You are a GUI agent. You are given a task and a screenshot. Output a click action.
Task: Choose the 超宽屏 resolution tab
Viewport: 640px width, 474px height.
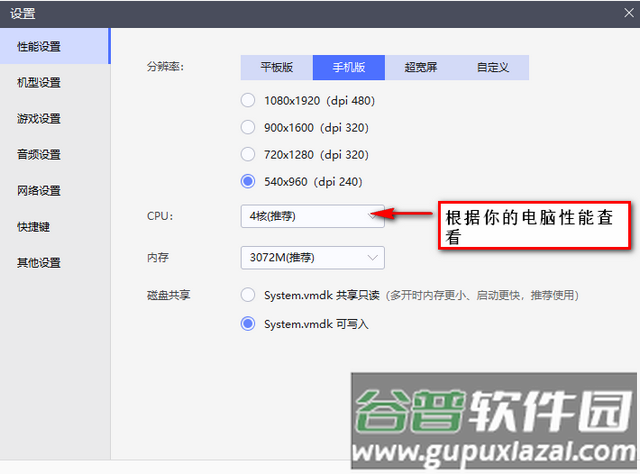[x=420, y=68]
